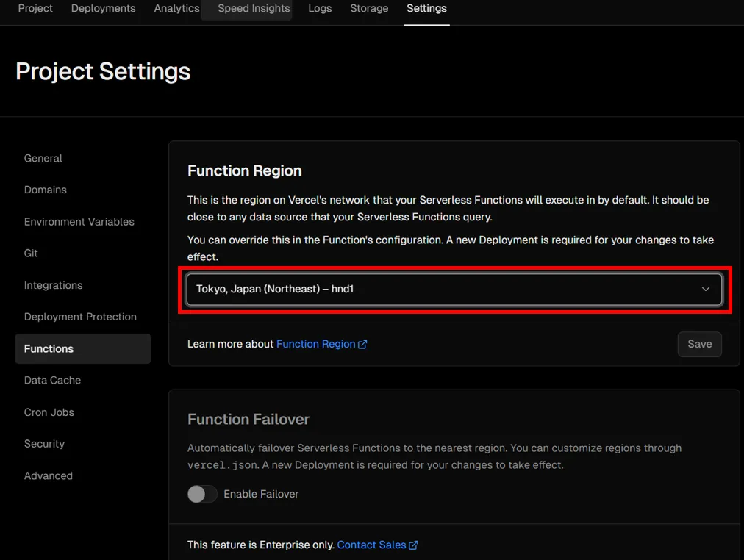
Task: Open Deployment Protection settings
Action: [80, 317]
